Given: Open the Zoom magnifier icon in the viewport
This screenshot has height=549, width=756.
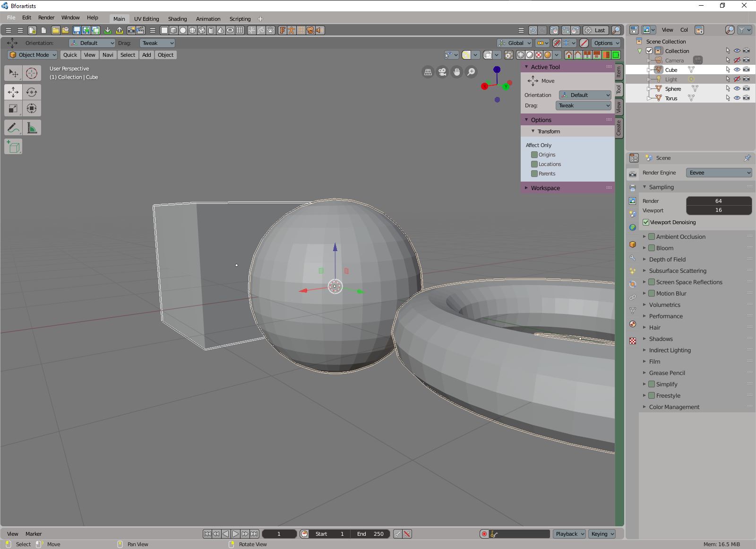Looking at the screenshot, I should click(470, 72).
